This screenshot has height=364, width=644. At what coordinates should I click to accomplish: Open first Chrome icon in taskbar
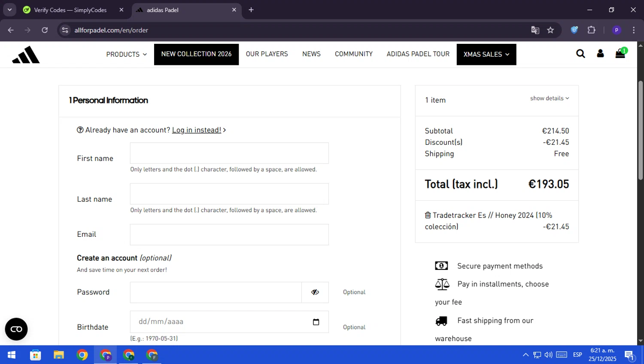point(82,355)
